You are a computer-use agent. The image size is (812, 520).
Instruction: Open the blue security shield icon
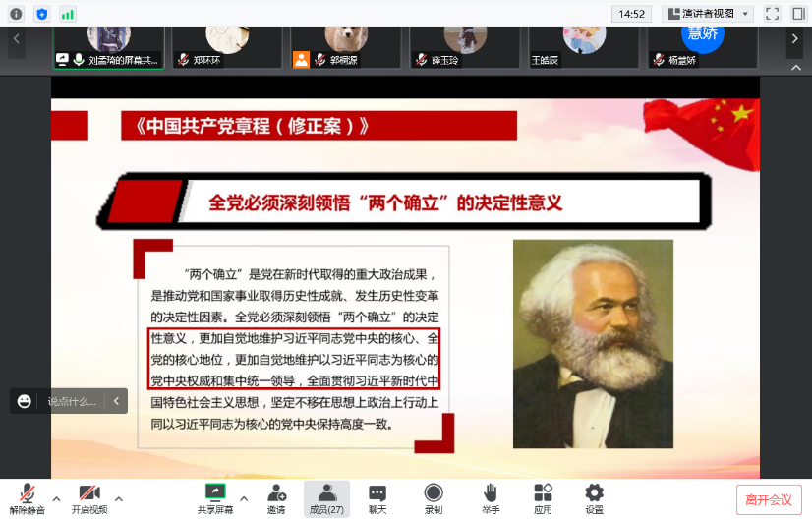(x=41, y=14)
